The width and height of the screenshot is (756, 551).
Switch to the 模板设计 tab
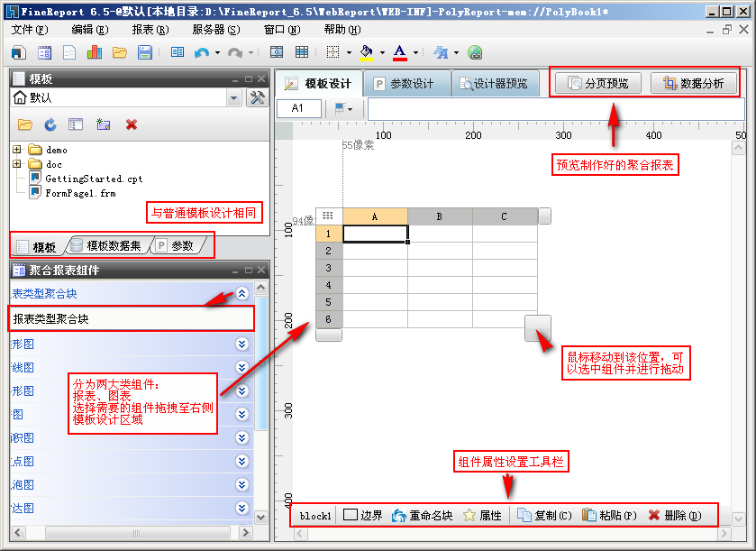click(x=320, y=84)
